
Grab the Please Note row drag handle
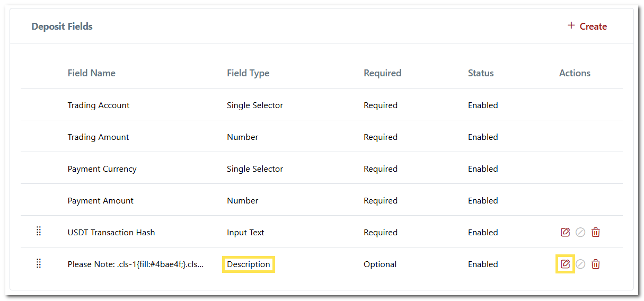[39, 263]
